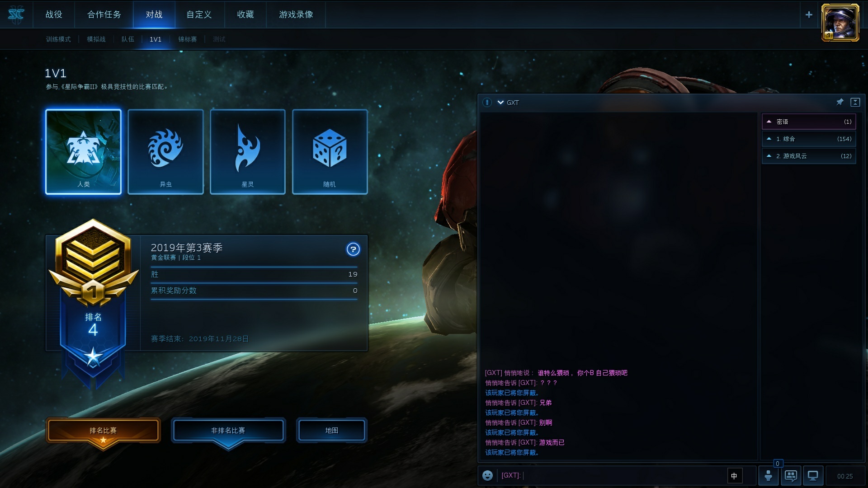Start a ranked match with 排名比赛

[x=103, y=431]
